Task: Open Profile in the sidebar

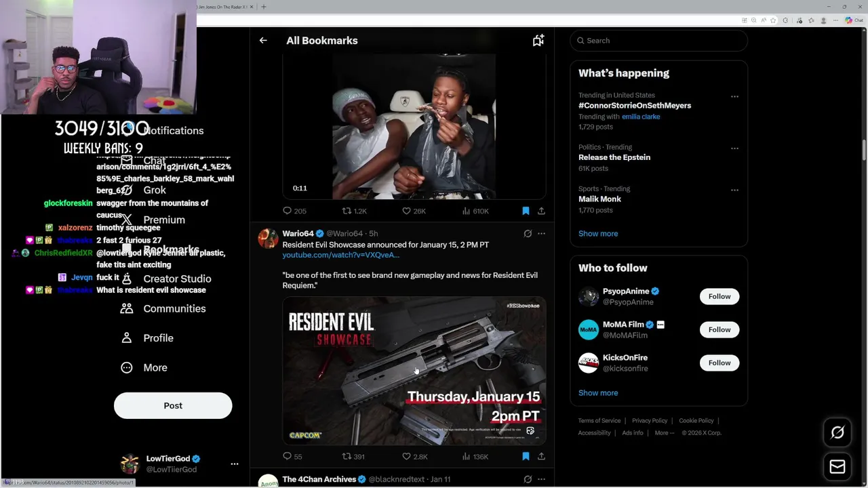Action: pyautogui.click(x=146, y=338)
